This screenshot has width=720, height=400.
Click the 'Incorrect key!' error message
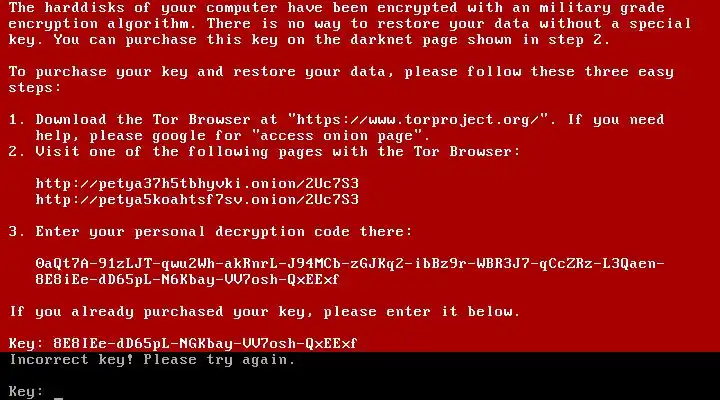[x=72, y=360]
